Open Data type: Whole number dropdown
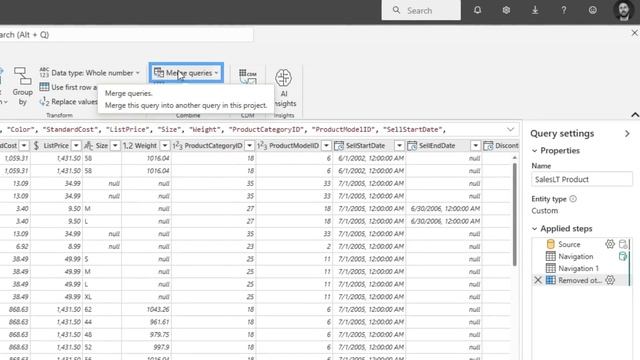Screen dimensions: 640x360 point(90,73)
